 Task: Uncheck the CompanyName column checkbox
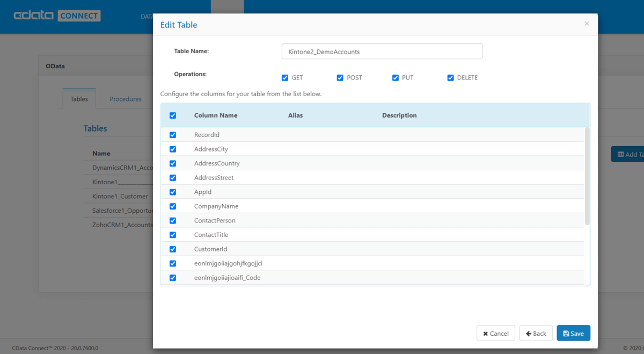(x=173, y=206)
